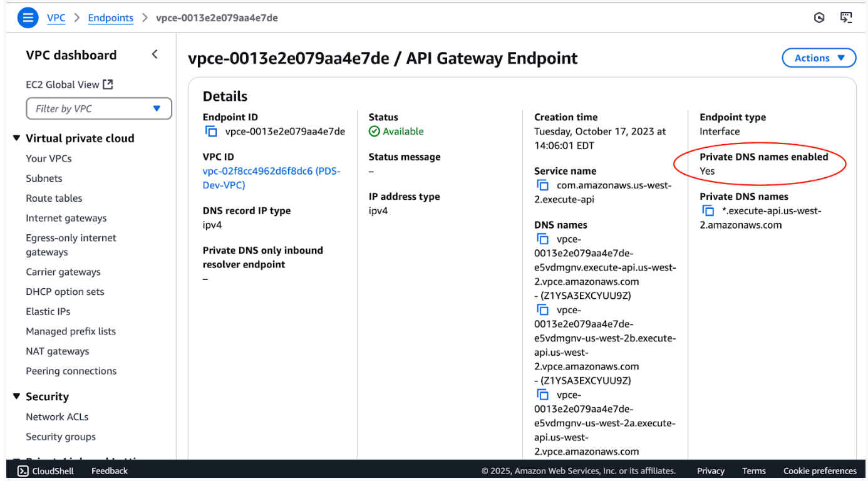
Task: Go to VPC breadcrumb
Action: pos(56,18)
